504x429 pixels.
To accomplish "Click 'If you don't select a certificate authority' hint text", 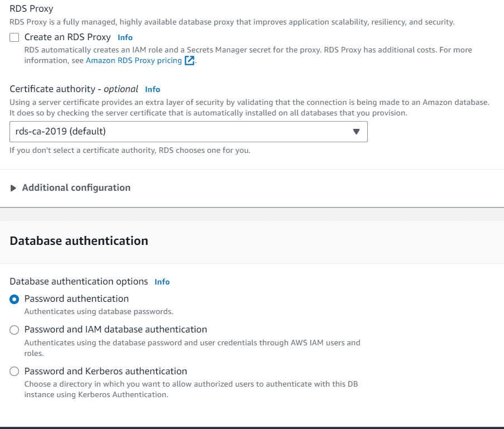I will (x=130, y=151).
